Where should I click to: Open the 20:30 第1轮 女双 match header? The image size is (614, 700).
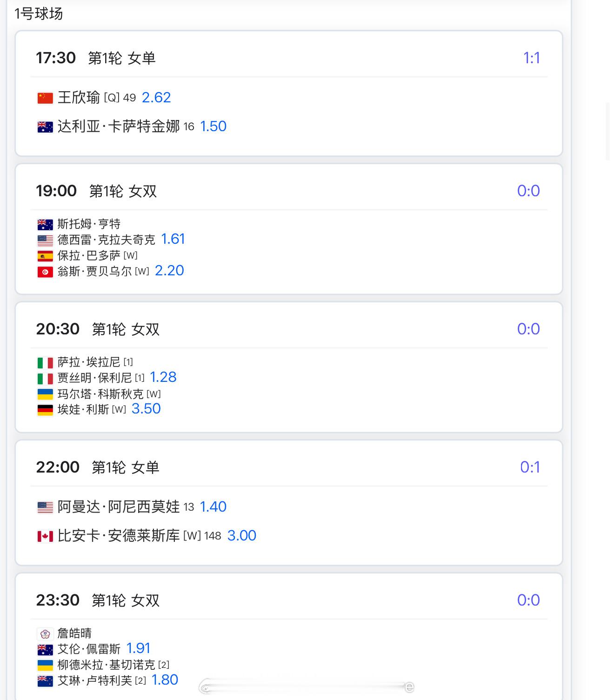(98, 329)
